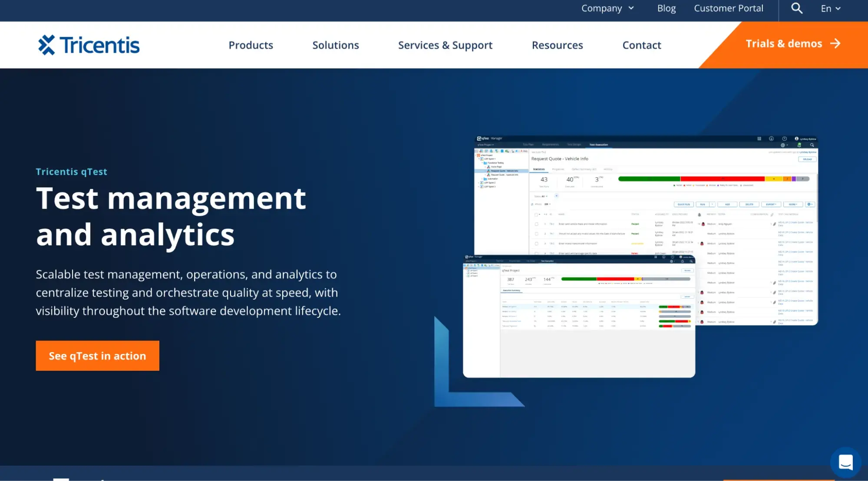Viewport: 868px width, 481px height.
Task: Click the Tricentis X logo
Action: [x=46, y=45]
